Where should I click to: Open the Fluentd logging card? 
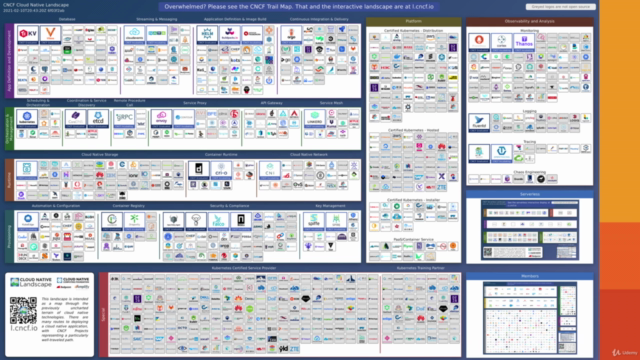479,123
